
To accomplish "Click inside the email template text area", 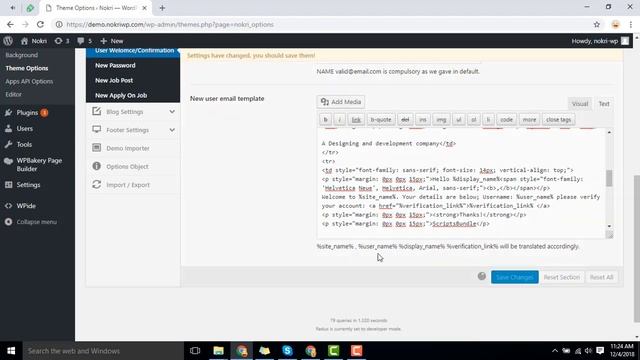I will 461,183.
